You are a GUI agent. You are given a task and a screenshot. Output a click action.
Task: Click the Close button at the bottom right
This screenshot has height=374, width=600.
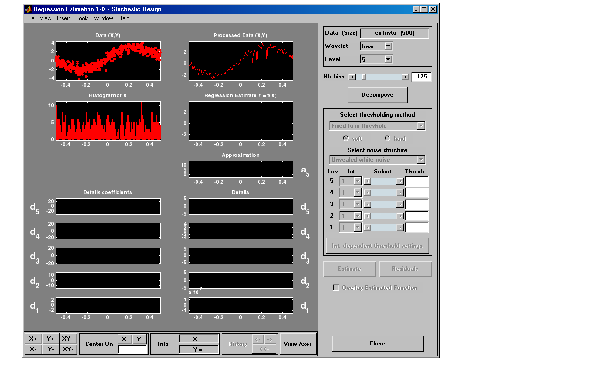click(x=377, y=343)
